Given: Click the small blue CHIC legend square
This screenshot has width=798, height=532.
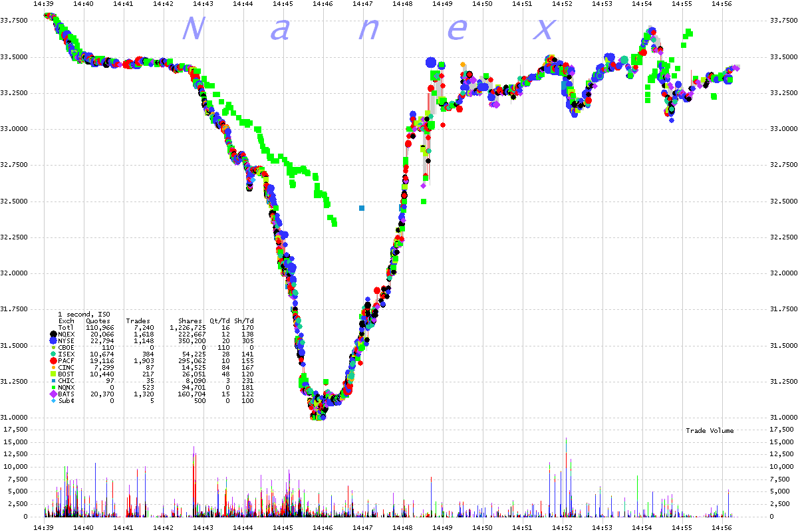Looking at the screenshot, I should coord(53,380).
